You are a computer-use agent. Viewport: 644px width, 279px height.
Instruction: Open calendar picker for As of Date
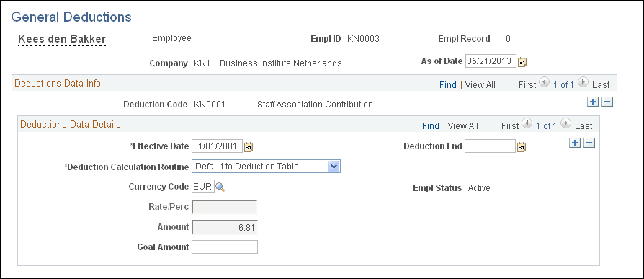tap(522, 62)
